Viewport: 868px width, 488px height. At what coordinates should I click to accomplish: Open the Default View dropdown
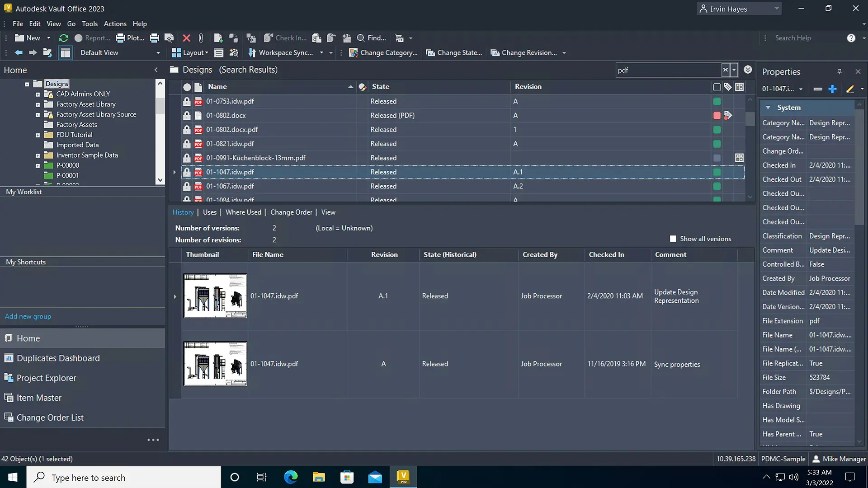pos(158,53)
